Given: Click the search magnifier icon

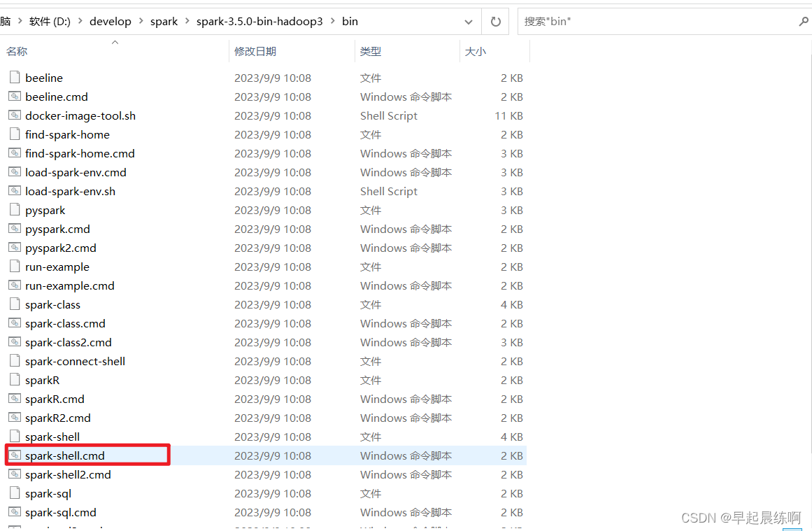Looking at the screenshot, I should (x=803, y=21).
